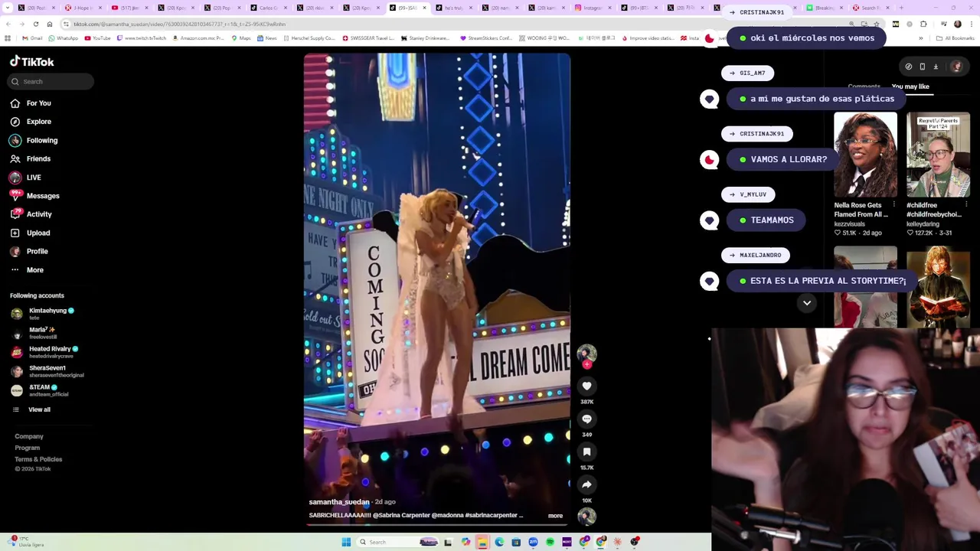Open Microsoft Store from the taskbar
Screen dimensions: 980x551
point(516,542)
